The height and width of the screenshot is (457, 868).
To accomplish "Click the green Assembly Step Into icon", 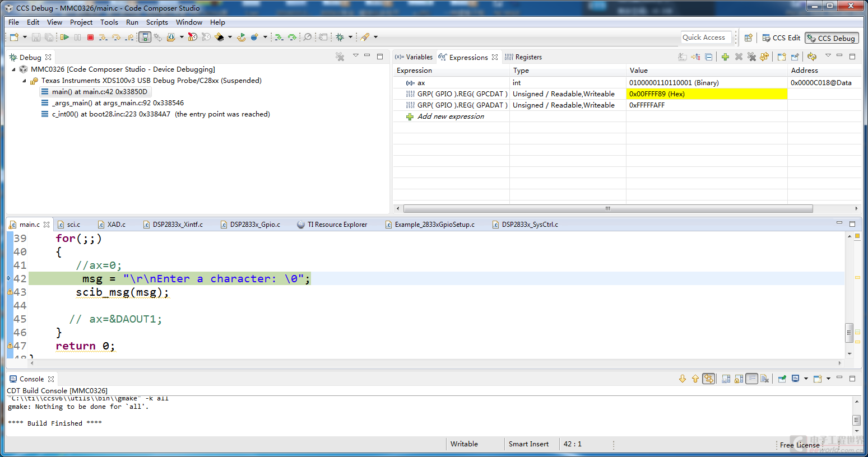I will pos(278,37).
